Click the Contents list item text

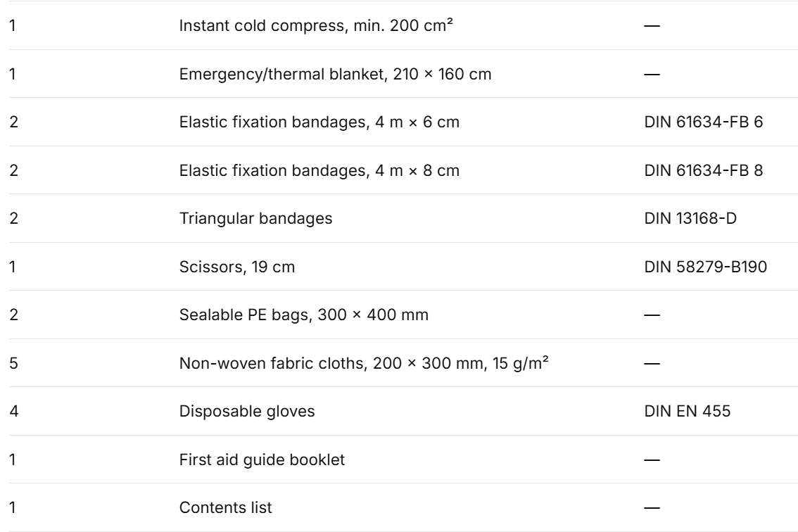225,507
